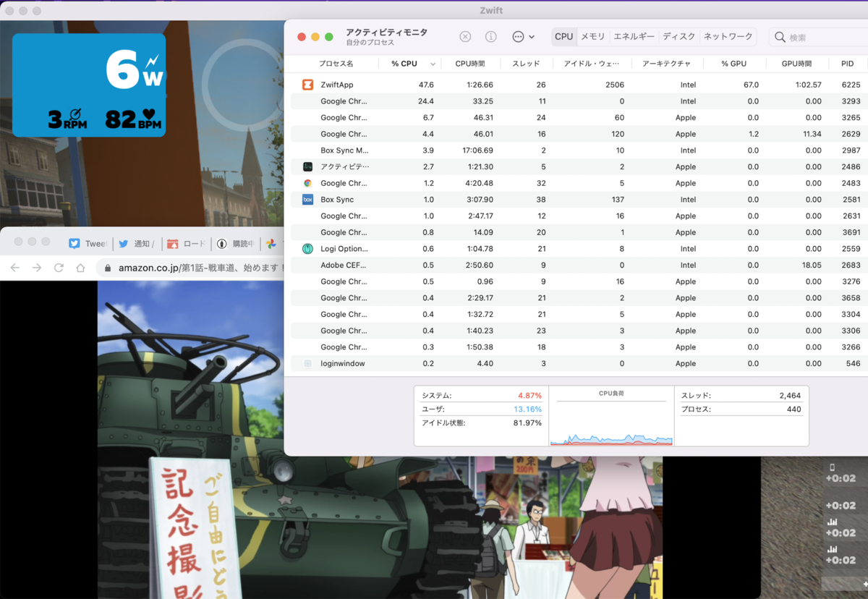Click the amazon.co.jp address bar
The width and height of the screenshot is (868, 599).
pyautogui.click(x=192, y=268)
